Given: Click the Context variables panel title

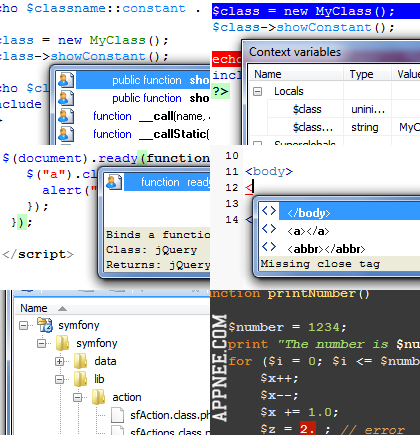Looking at the screenshot, I should pyautogui.click(x=295, y=52).
